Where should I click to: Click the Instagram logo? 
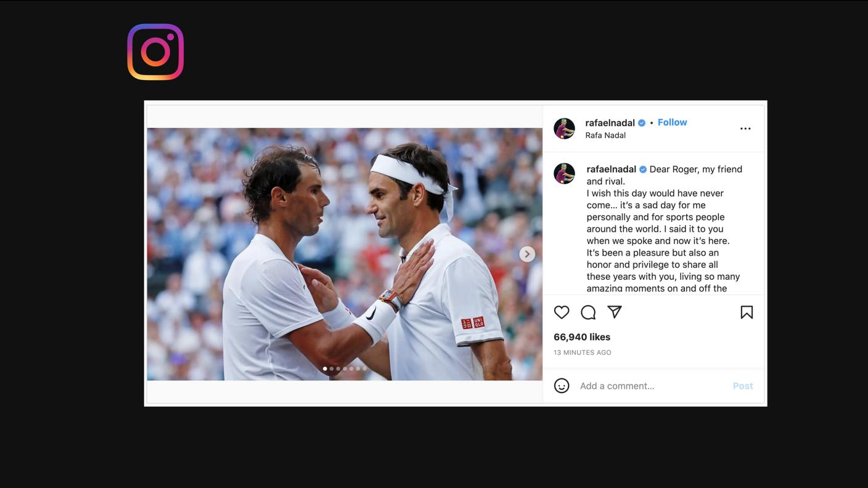[x=155, y=52]
